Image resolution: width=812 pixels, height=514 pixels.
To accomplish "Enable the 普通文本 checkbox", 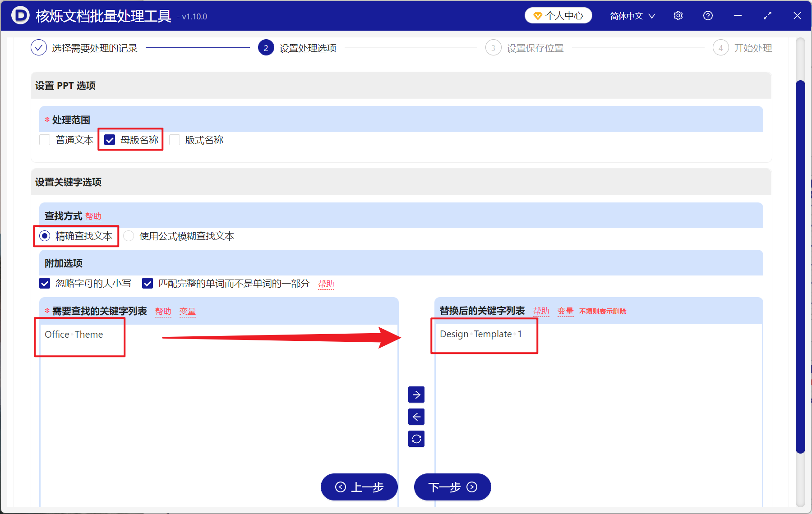I will [45, 140].
